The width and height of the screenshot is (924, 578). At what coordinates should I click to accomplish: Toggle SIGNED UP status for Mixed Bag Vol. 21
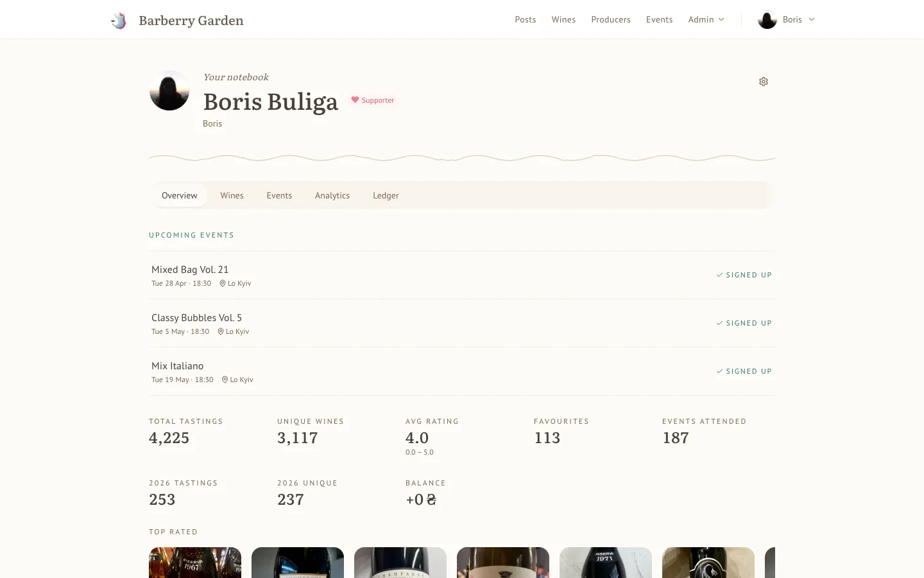(744, 275)
